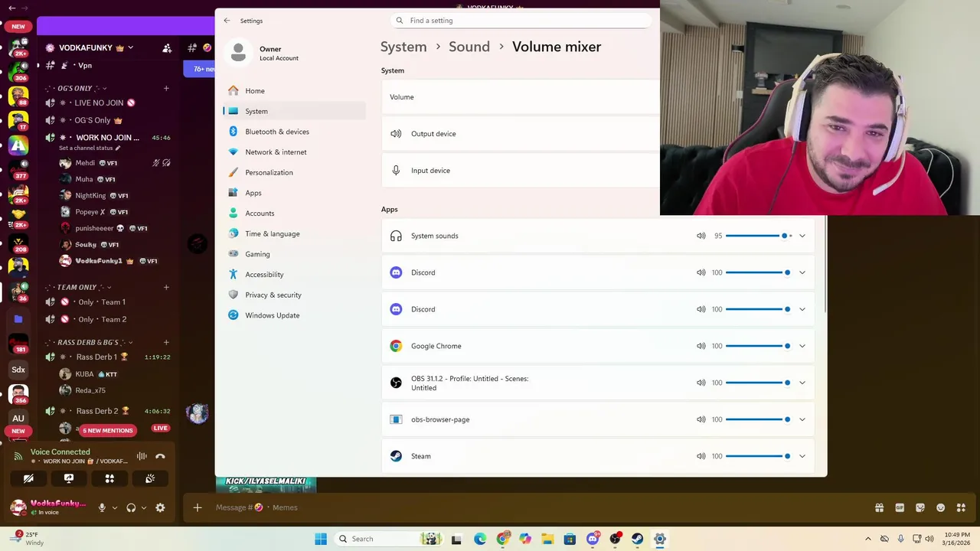Adjust Google Chrome volume slider

click(x=759, y=346)
